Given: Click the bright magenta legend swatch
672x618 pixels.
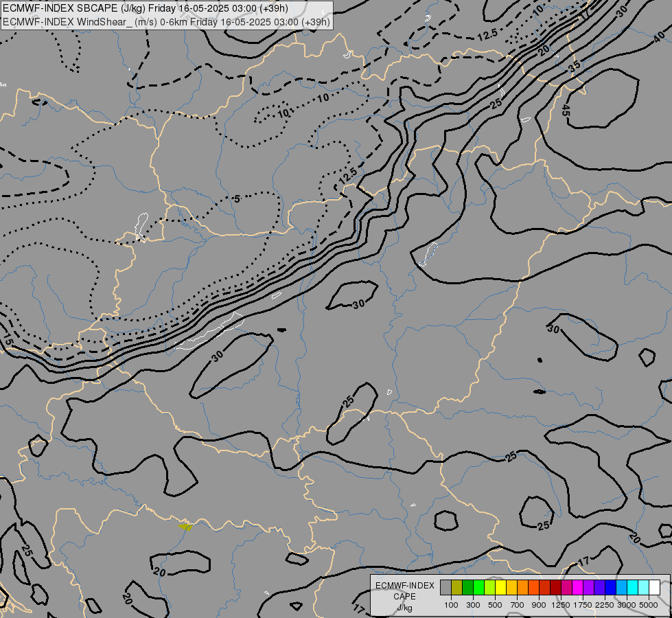Looking at the screenshot, I should 577,587.
